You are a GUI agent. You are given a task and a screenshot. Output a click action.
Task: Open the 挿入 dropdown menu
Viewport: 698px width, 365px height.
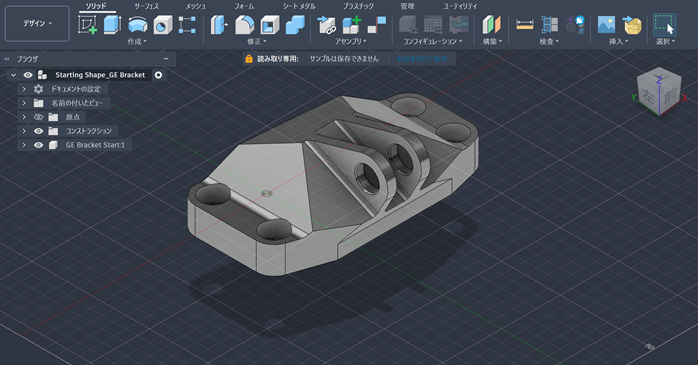pyautogui.click(x=619, y=41)
